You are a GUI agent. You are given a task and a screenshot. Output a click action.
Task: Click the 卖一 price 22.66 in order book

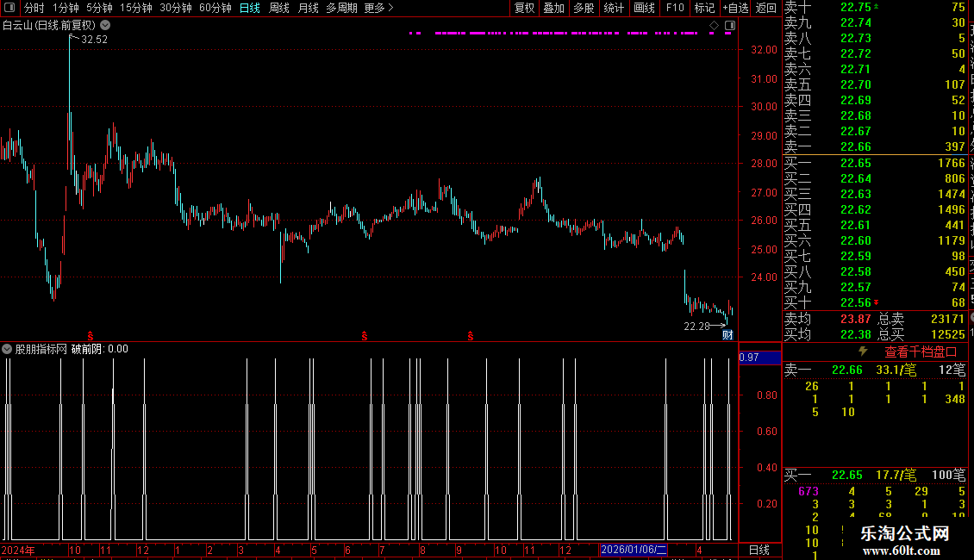(x=856, y=147)
